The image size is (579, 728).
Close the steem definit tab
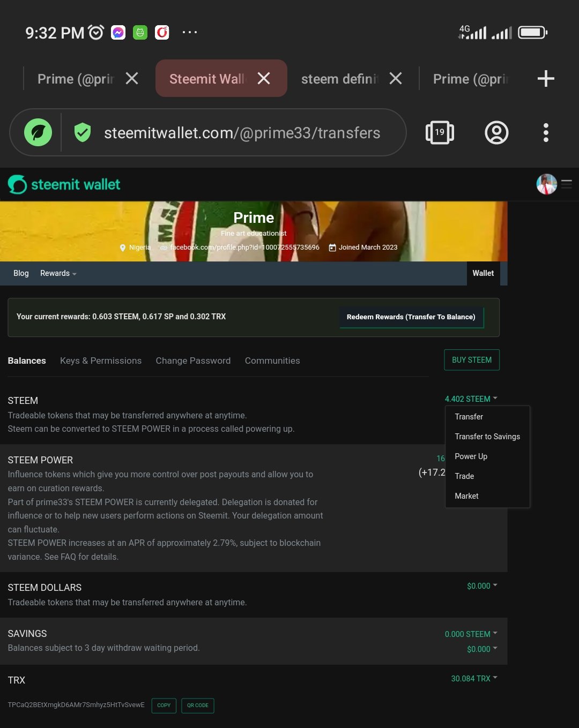pos(396,79)
